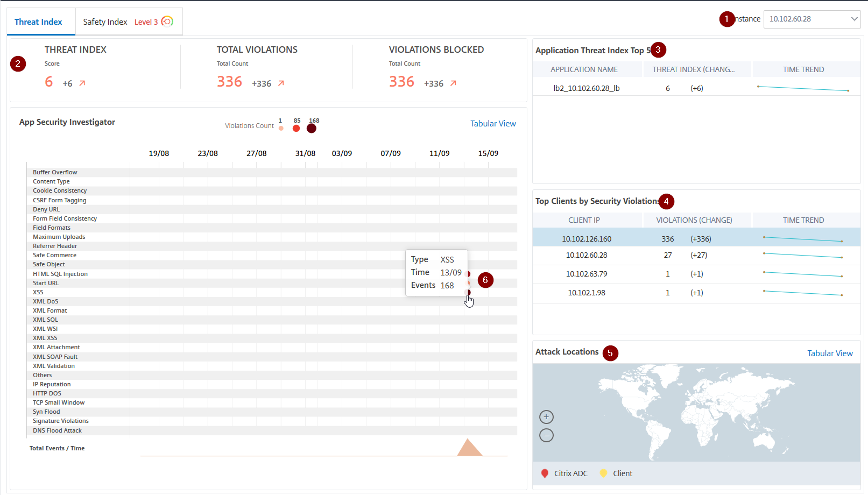
Task: Click the map zoom out minus icon
Action: point(546,435)
